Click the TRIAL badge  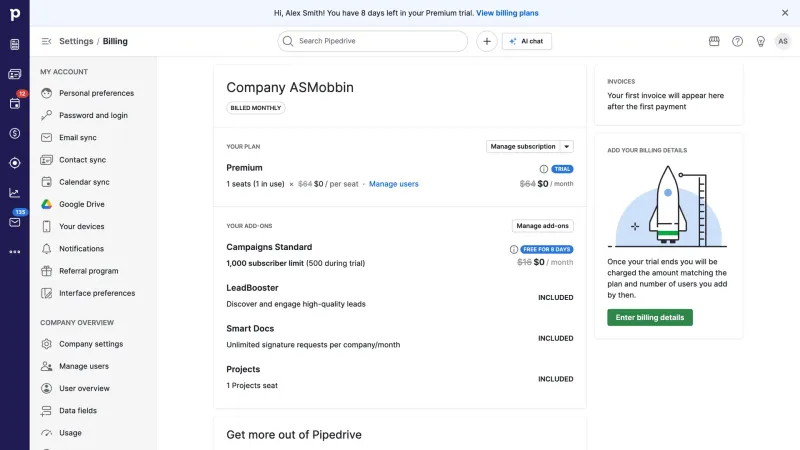(562, 169)
